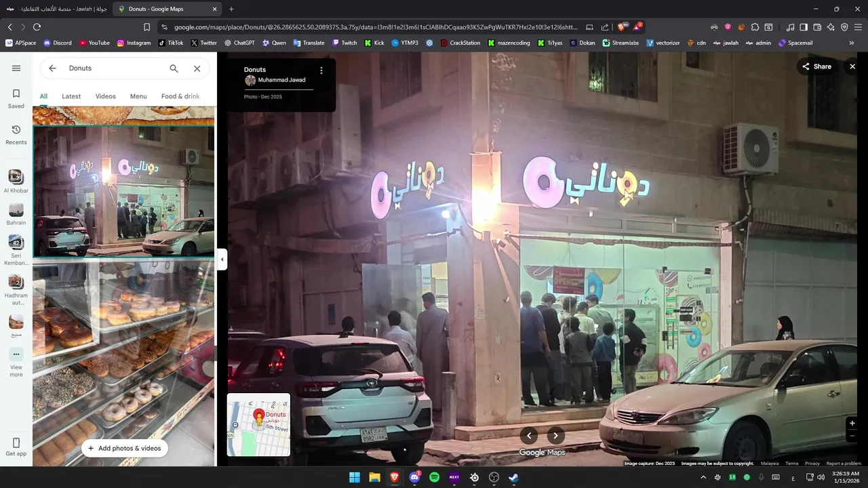
Task: Open Seri Kembangan recent item
Action: tap(16, 250)
